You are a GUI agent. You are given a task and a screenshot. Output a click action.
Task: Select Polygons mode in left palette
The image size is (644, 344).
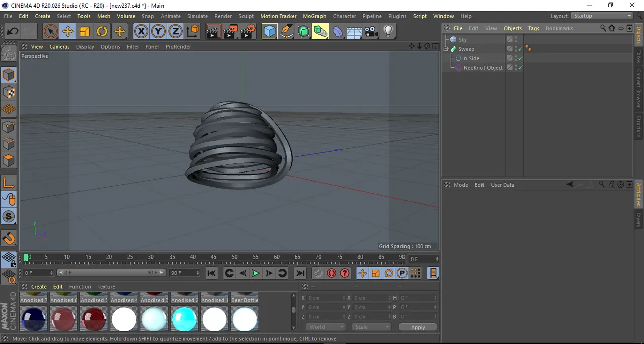[9, 160]
